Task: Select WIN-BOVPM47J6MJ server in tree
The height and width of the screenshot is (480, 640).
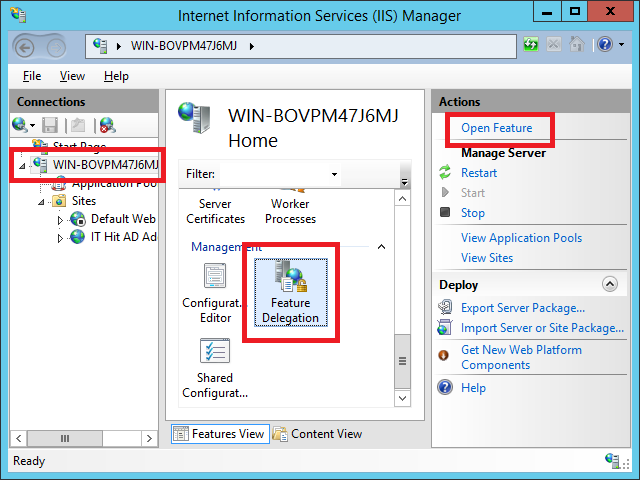Action: click(x=105, y=164)
